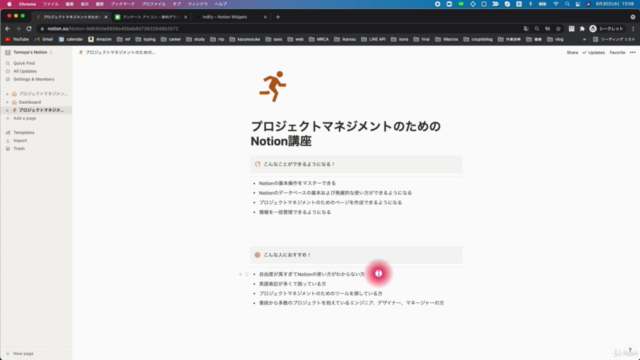Open Templates in the sidebar
640x360 pixels.
[24, 133]
